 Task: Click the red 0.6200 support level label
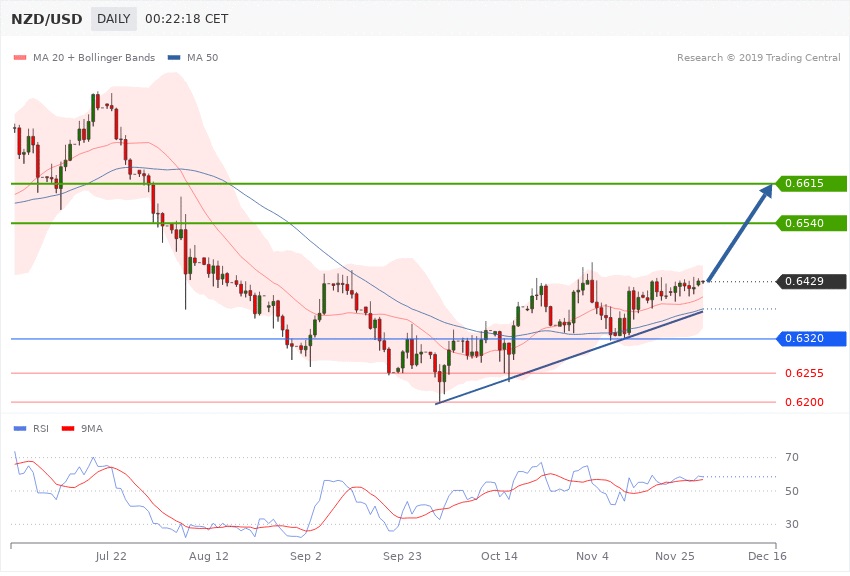coord(804,402)
